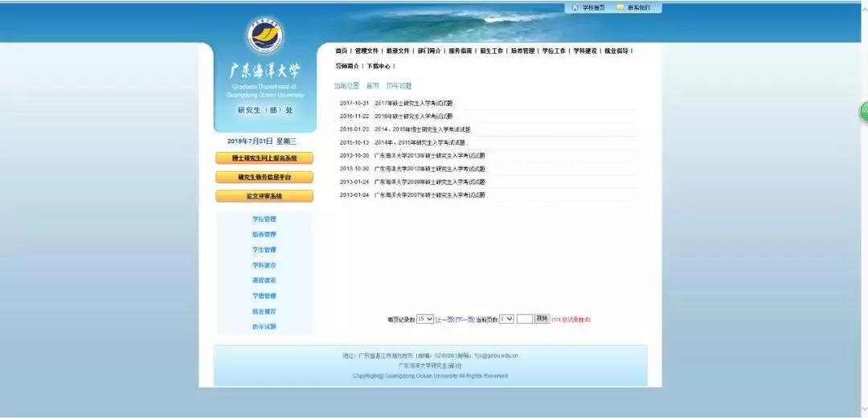Open 学科建设 in the sidebar

264,265
